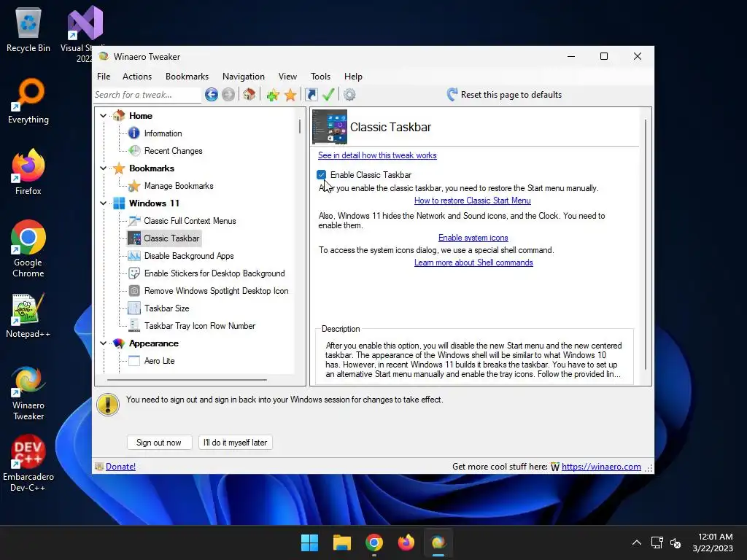
Task: Open File Explorer from the taskbar
Action: coord(342,542)
